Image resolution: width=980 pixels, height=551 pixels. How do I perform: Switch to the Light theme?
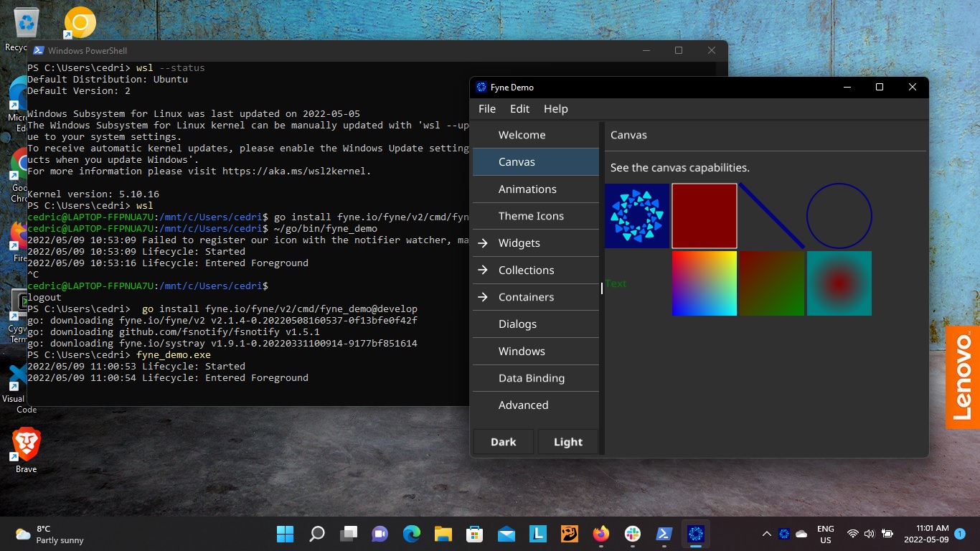click(567, 442)
